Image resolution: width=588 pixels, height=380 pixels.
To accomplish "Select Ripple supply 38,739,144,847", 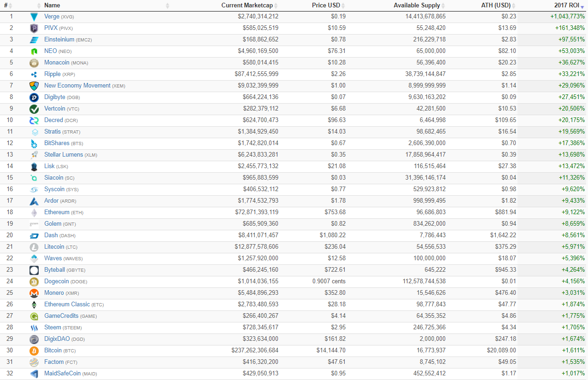I will pyautogui.click(x=425, y=74).
